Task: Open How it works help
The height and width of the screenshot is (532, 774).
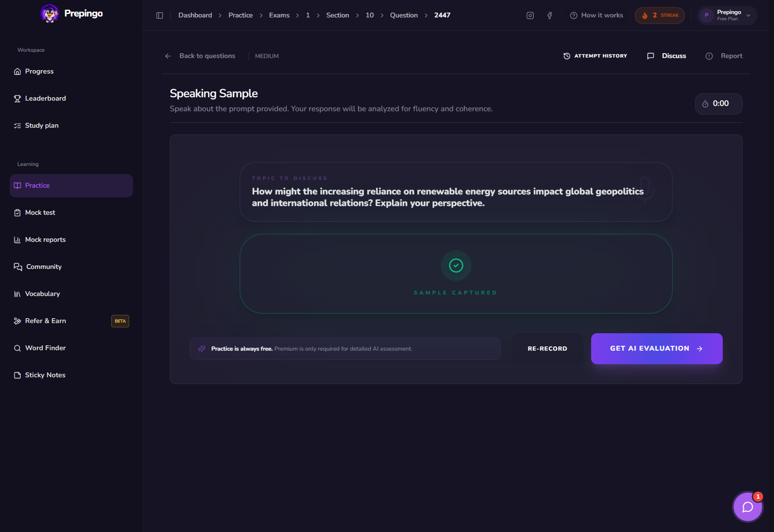Action: 596,15
